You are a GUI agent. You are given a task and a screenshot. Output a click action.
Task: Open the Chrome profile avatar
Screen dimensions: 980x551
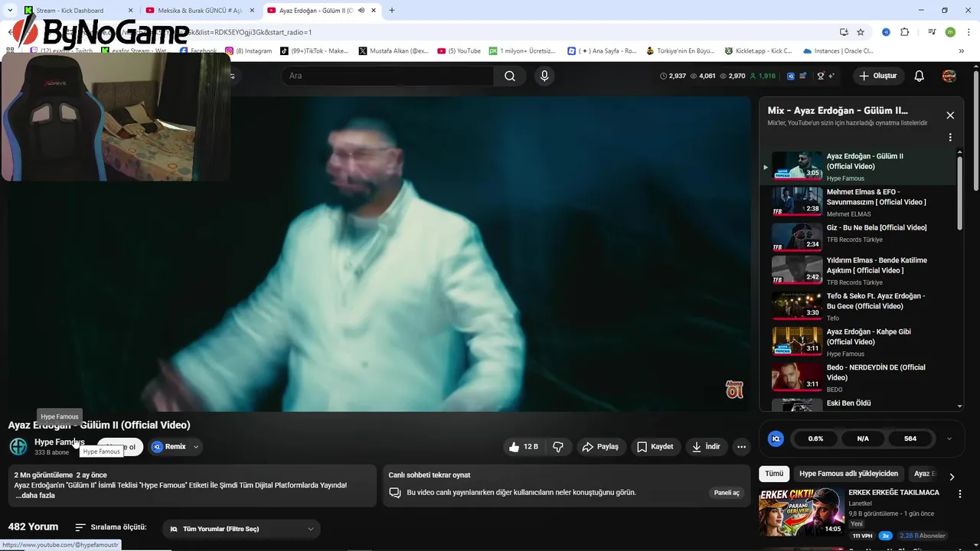(950, 32)
